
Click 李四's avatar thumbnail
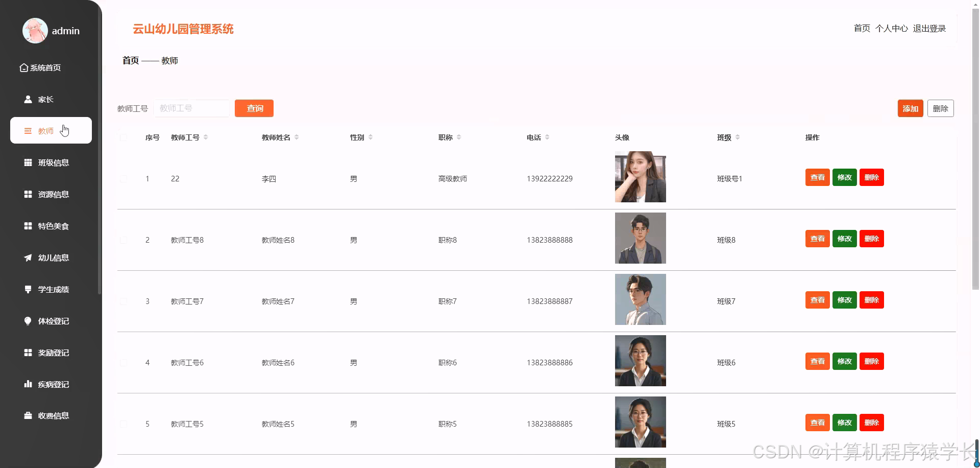[641, 177]
